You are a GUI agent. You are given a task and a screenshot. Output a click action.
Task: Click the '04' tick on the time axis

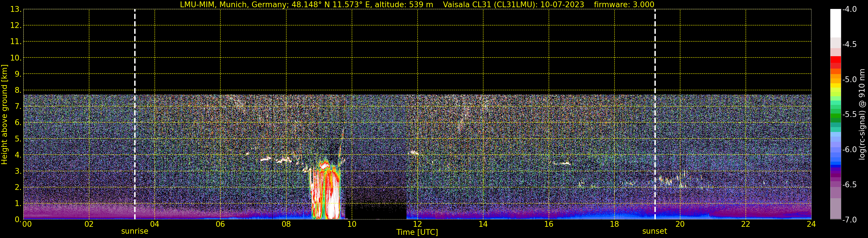pyautogui.click(x=155, y=224)
